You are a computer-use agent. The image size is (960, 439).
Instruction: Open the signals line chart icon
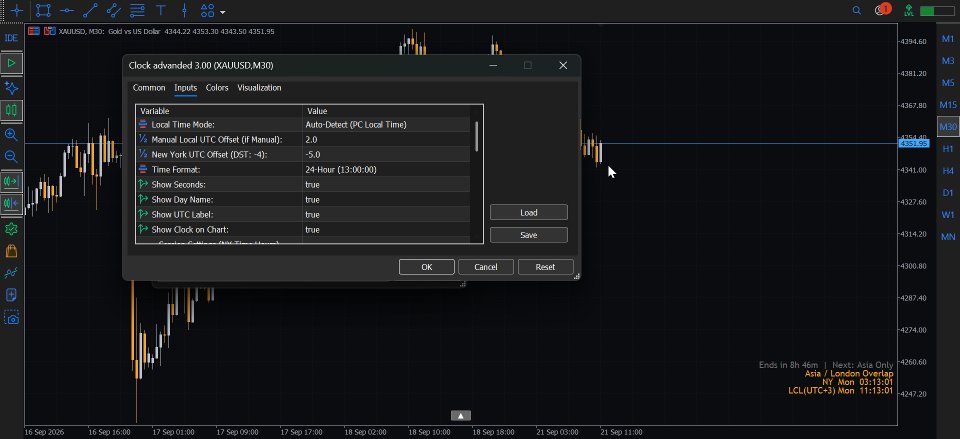click(x=11, y=273)
